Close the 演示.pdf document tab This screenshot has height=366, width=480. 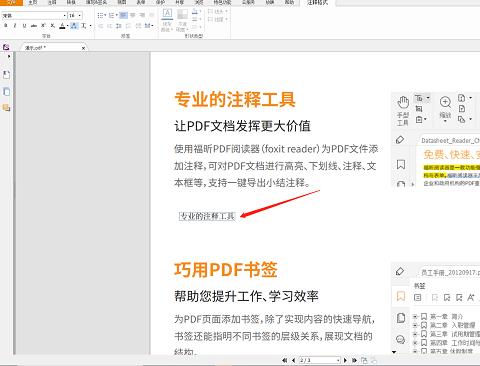click(83, 48)
